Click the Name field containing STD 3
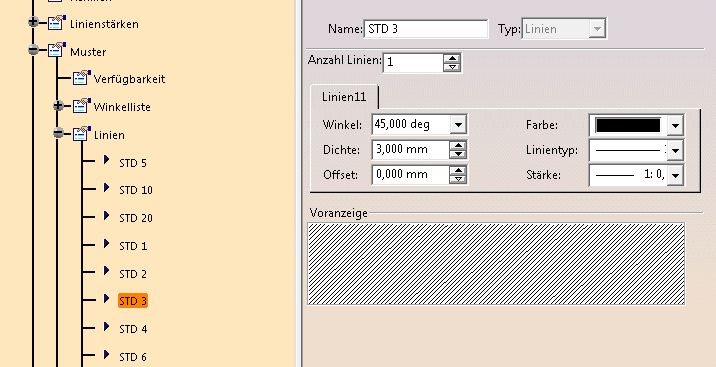 426,29
